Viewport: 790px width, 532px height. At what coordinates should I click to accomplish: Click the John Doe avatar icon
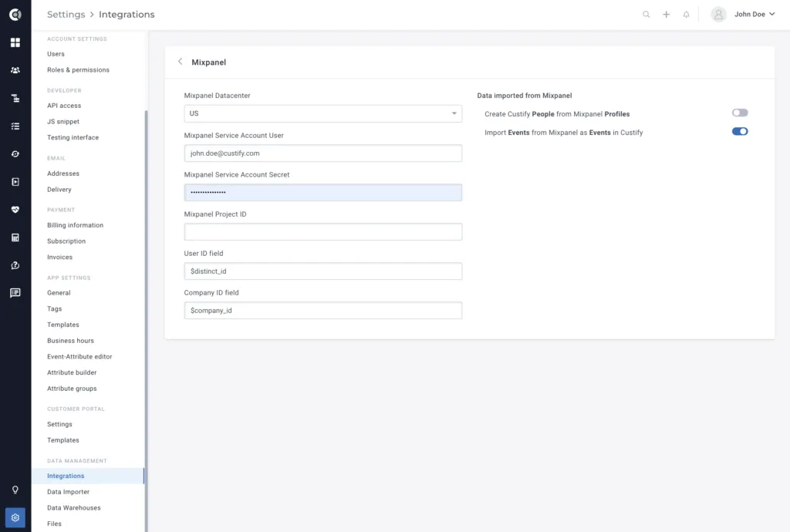[718, 15]
